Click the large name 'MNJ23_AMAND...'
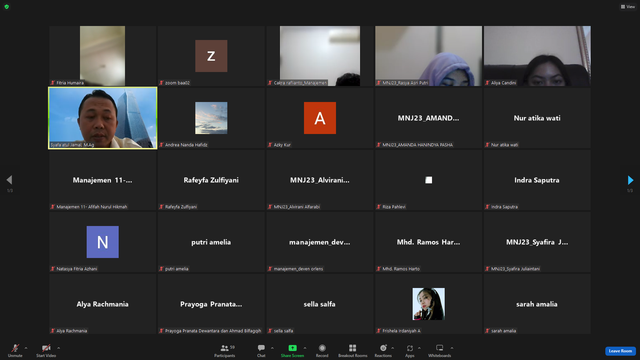Viewport: 640px width, 360px height. (429, 118)
